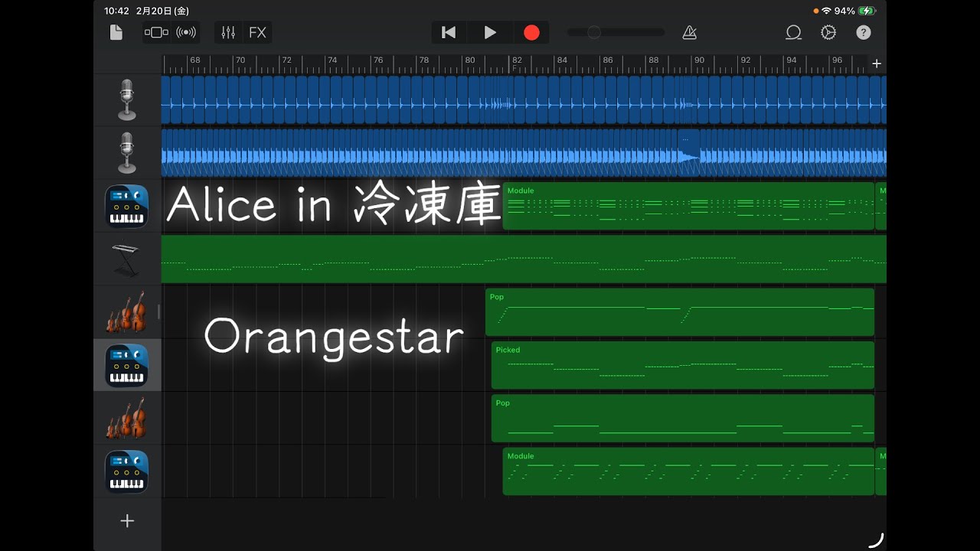Select second microphone audio track header

(x=127, y=152)
